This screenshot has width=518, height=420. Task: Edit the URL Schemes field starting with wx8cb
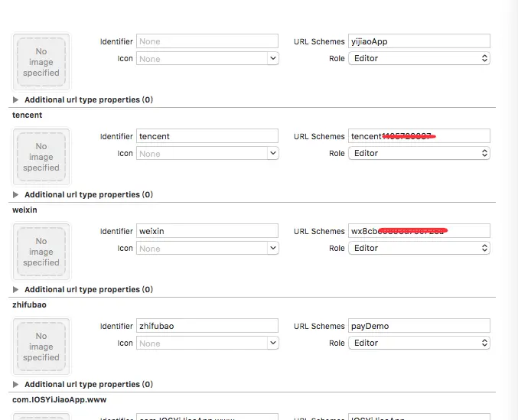click(x=419, y=231)
